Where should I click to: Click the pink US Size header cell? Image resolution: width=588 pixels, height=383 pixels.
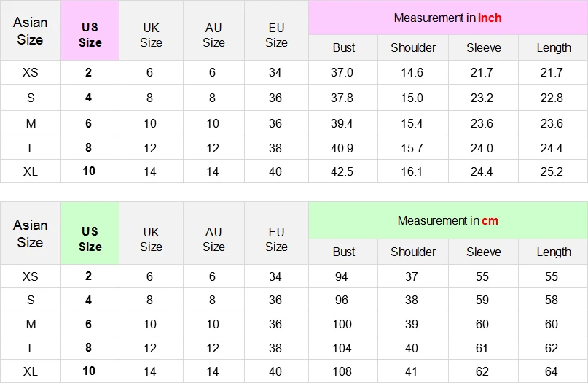pos(90,34)
